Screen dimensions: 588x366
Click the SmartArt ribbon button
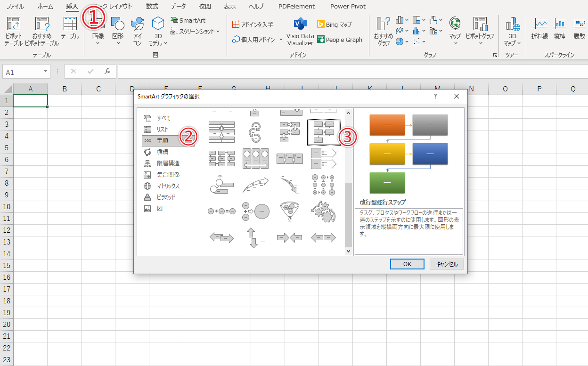tap(188, 21)
